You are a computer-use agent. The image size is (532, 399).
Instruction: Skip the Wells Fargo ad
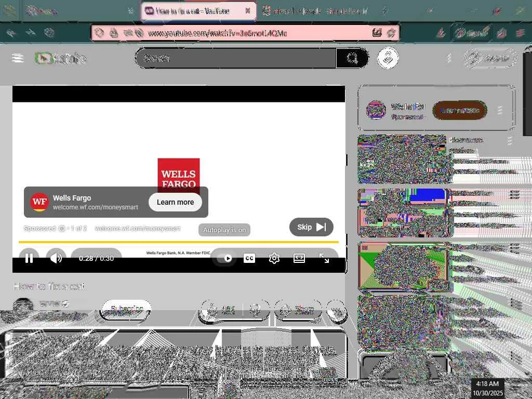tap(311, 227)
